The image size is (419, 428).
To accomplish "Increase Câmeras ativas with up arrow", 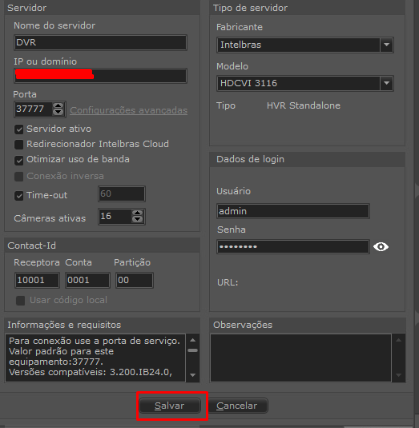I will pyautogui.click(x=137, y=213).
